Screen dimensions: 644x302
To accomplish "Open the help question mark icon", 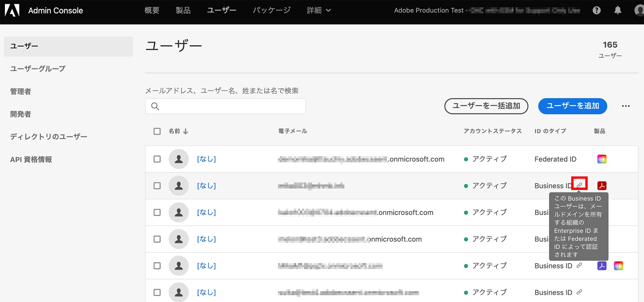I will tap(597, 10).
